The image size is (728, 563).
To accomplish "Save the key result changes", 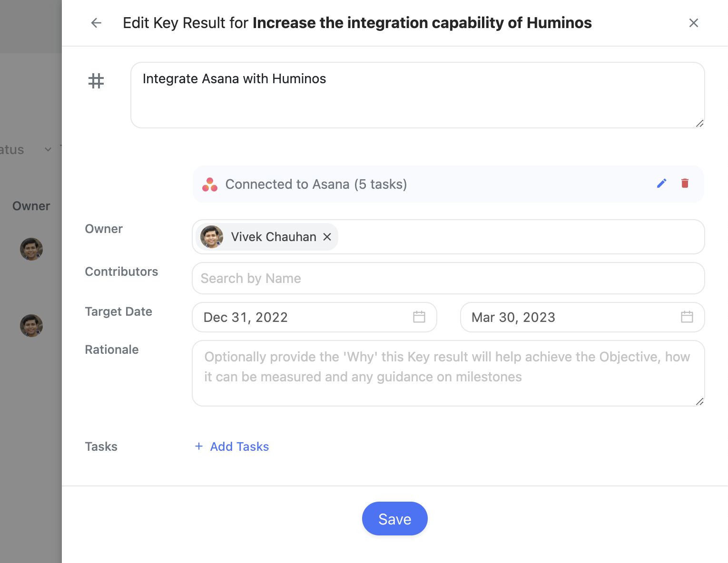I will (x=394, y=519).
